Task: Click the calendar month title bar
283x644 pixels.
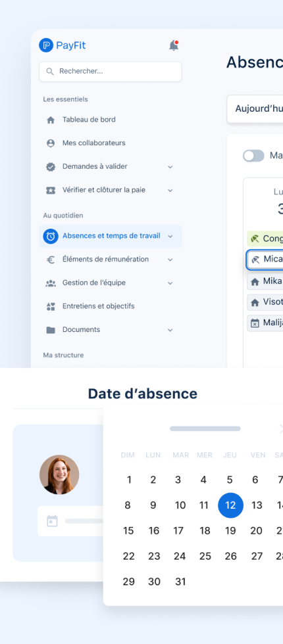Action: [x=205, y=428]
